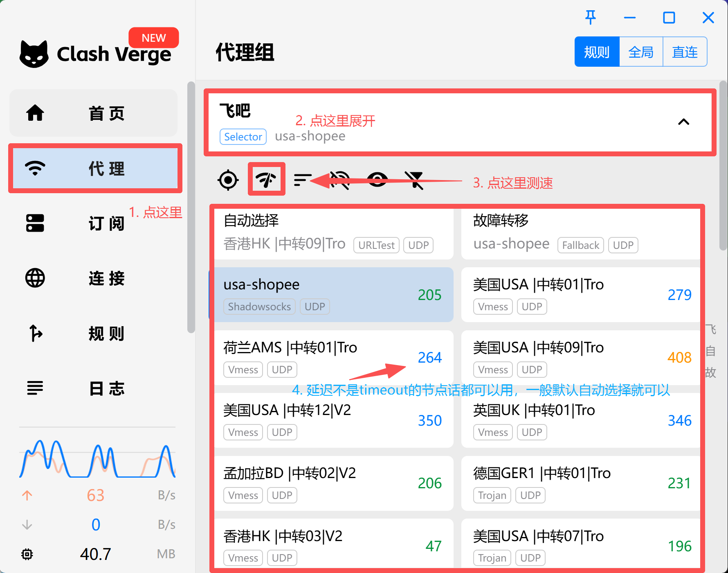728x573 pixels.
Task: Select the 德国GER1 中转01 Trojan node
Action: coord(581,483)
